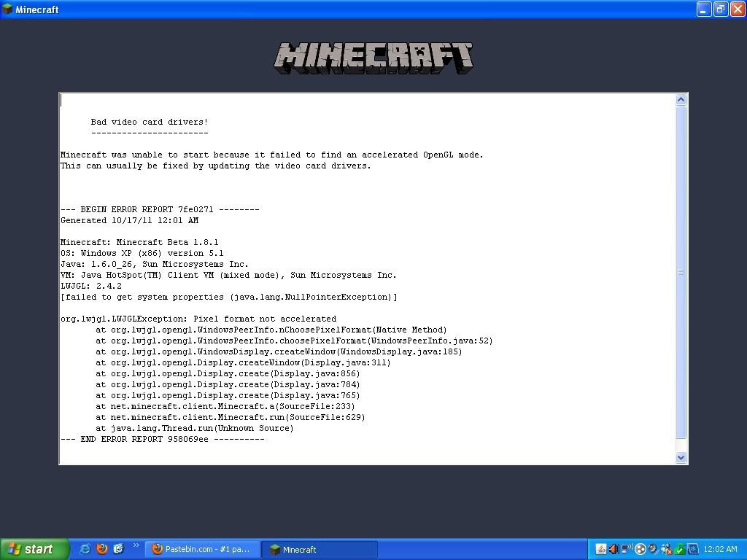Click 'Minecraft.run(SourceFile:629)' stack line

pyautogui.click(x=230, y=418)
